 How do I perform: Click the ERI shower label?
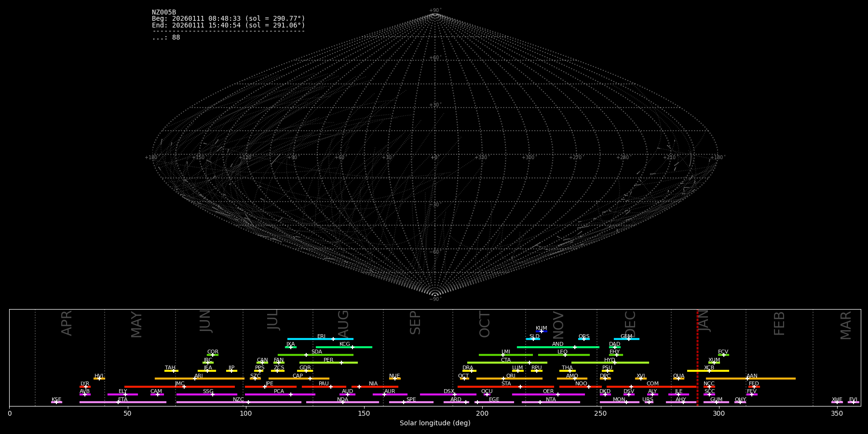point(322,337)
